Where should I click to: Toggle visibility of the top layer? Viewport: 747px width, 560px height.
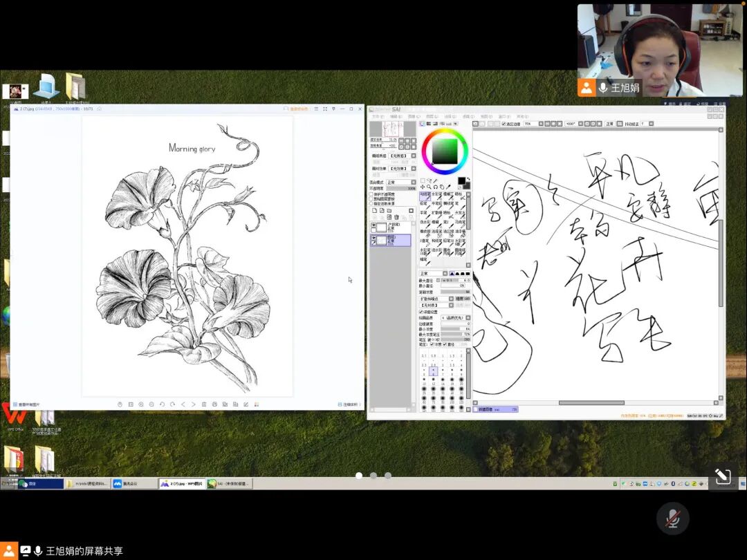[x=373, y=225]
